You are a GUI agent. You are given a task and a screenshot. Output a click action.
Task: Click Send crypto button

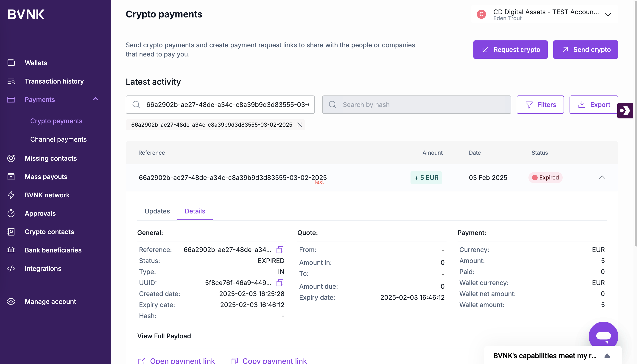pyautogui.click(x=586, y=50)
